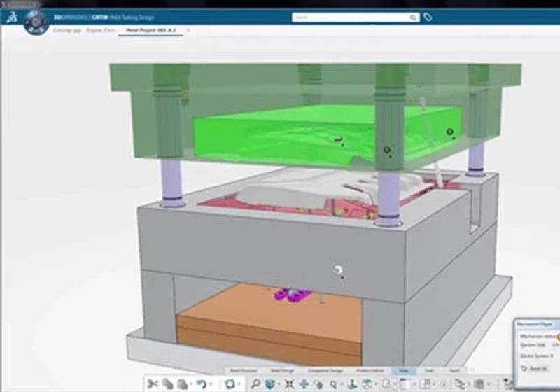Click the tree display icon in toolbar
Image resolution: width=560 pixels, height=392 pixels.
pos(460,384)
